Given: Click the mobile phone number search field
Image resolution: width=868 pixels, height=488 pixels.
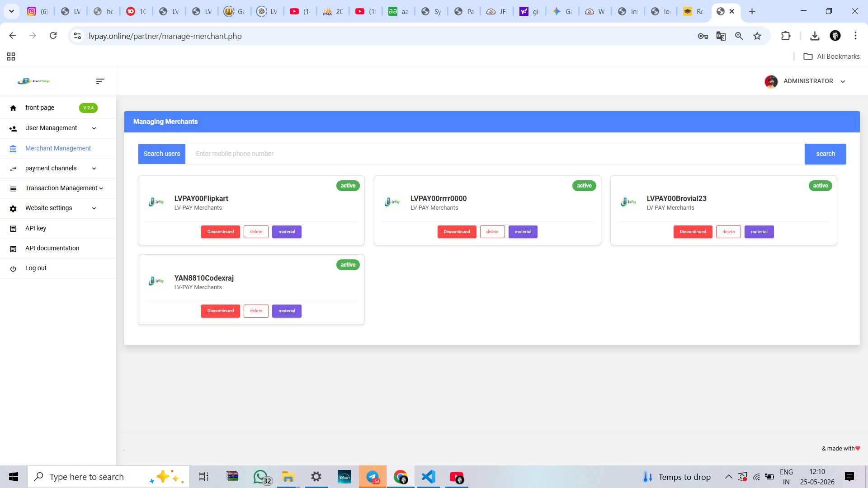Looking at the screenshot, I should 495,154.
